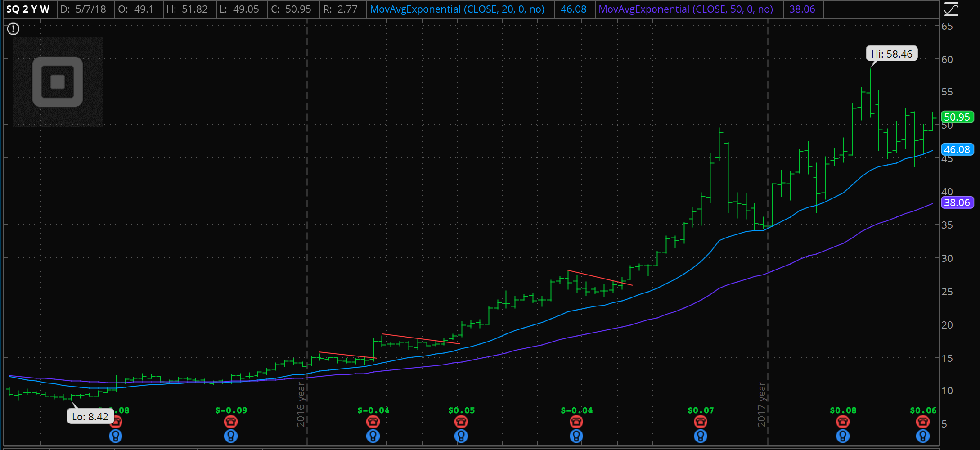Click the open value O: 49.1
This screenshot has width=980, height=450.
pos(136,9)
